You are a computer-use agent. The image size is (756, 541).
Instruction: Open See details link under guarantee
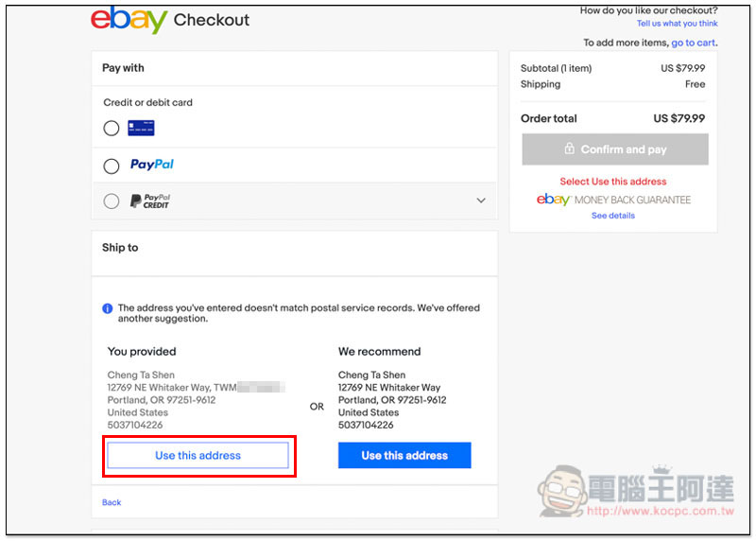click(x=613, y=216)
